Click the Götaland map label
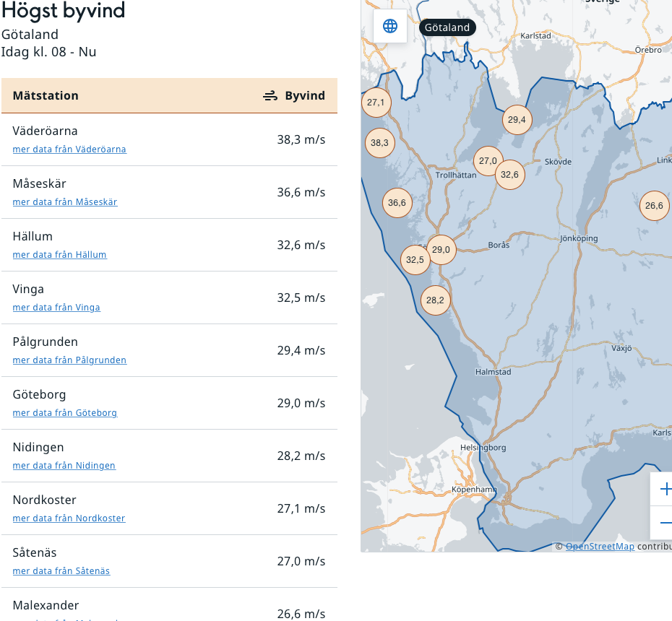672x621 pixels. coord(447,28)
